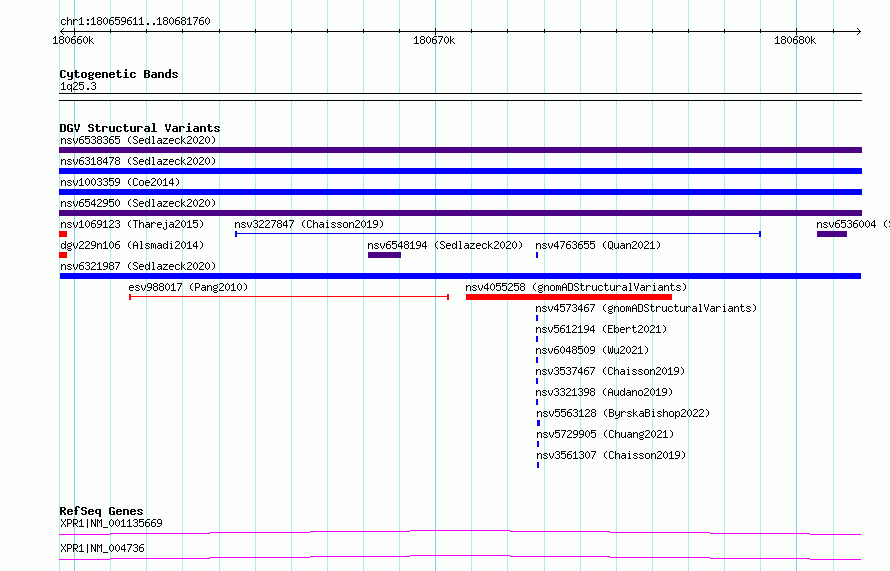Image resolution: width=890 pixels, height=571 pixels.
Task: Open the nsv1069123 (Thareja2015) variant label
Action: [132, 224]
